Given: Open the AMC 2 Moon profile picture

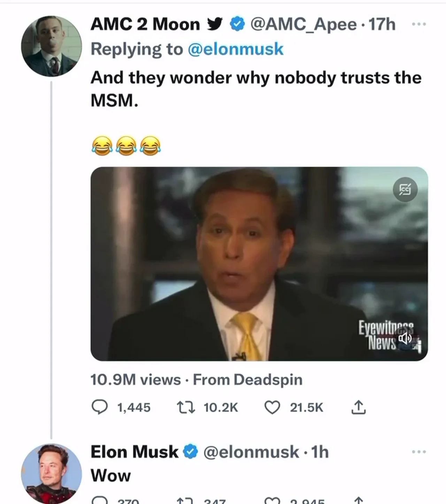Looking at the screenshot, I should click(51, 46).
